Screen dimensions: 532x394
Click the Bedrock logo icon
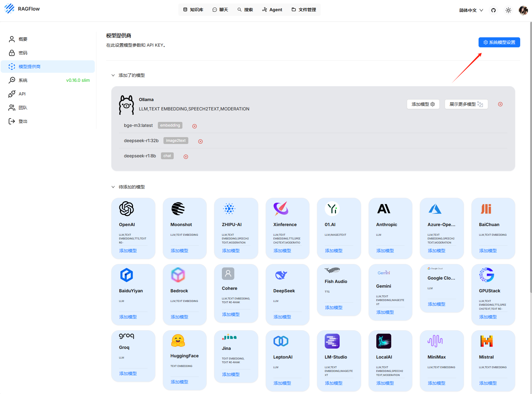[178, 275]
